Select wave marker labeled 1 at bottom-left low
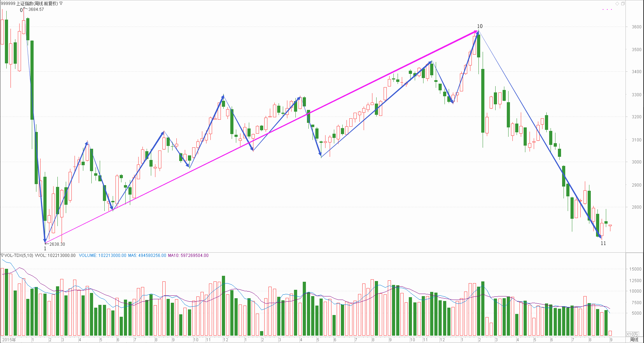 [x=45, y=248]
